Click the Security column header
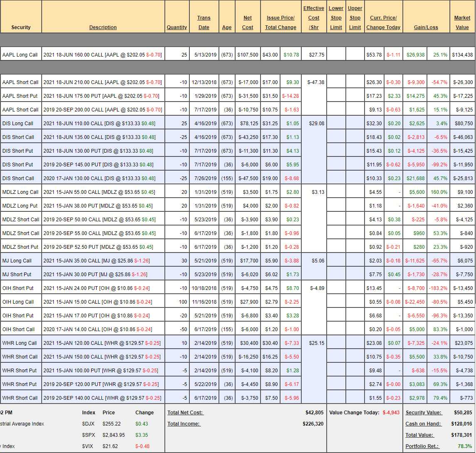This screenshot has width=476, height=453. [x=21, y=27]
